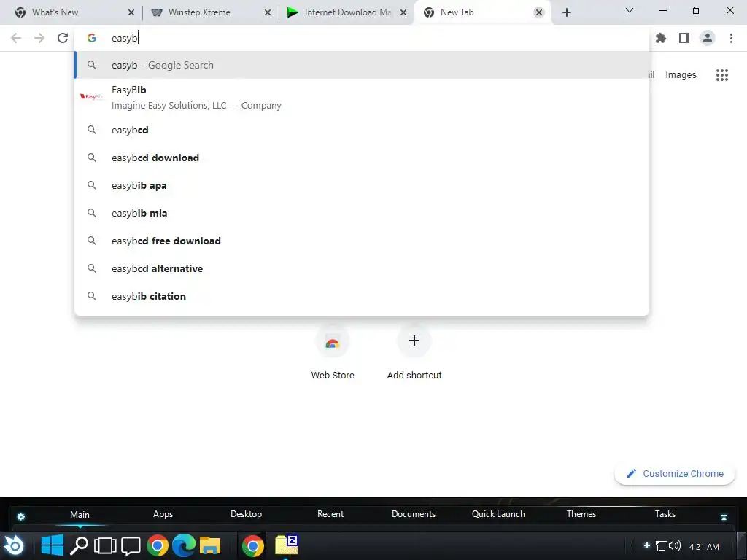This screenshot has width=747, height=560.
Task: Open the Windows Start button
Action: click(x=52, y=545)
